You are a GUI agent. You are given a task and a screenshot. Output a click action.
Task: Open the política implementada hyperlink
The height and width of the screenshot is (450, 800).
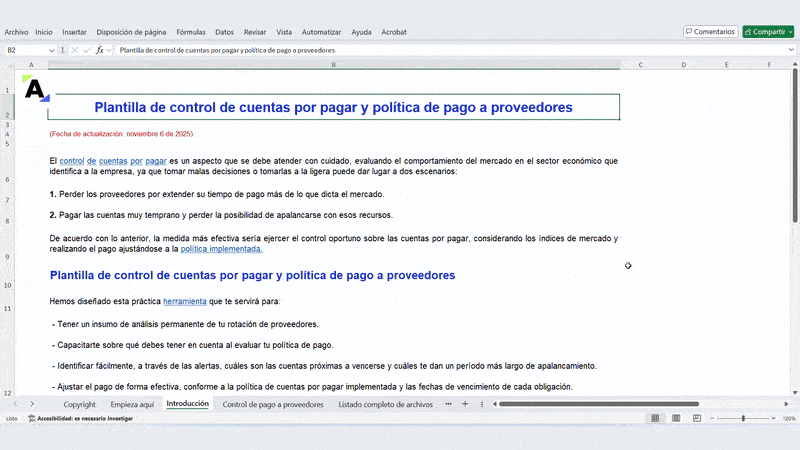tap(221, 249)
